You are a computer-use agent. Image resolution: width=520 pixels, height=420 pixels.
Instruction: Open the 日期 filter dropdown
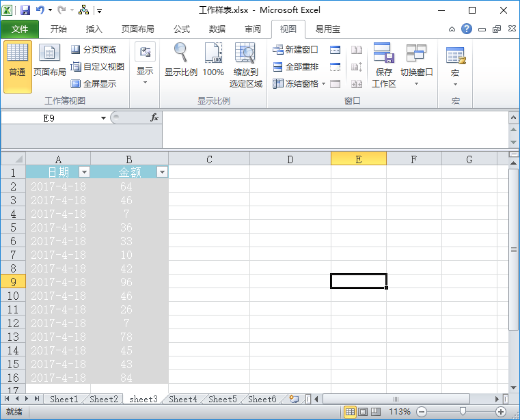point(84,172)
